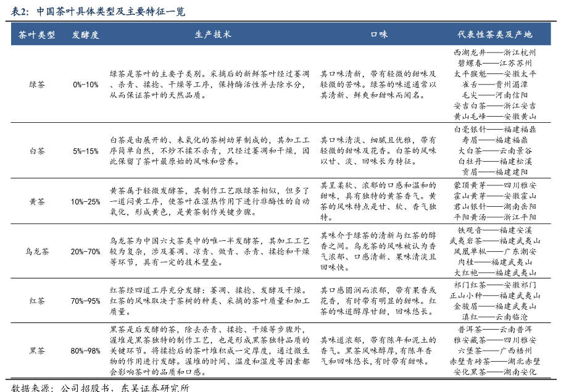This screenshot has height=392, width=569.
Task: Click the '红茶' row label in first column
Action: [x=36, y=301]
